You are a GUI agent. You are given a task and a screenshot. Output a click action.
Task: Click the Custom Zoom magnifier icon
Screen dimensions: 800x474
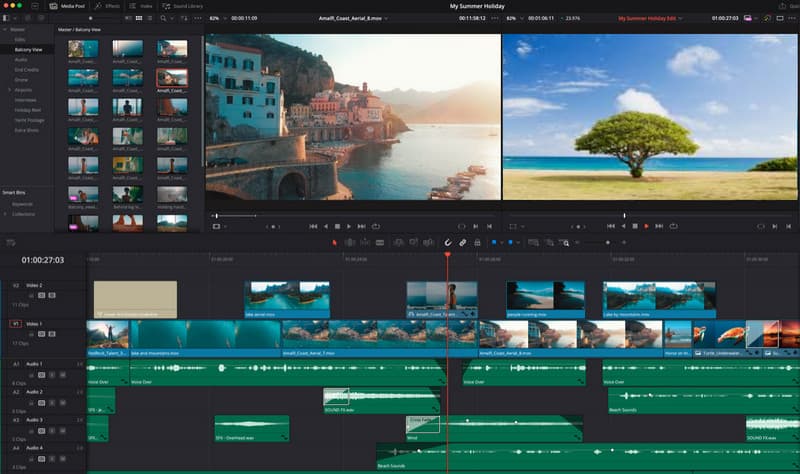tap(564, 243)
